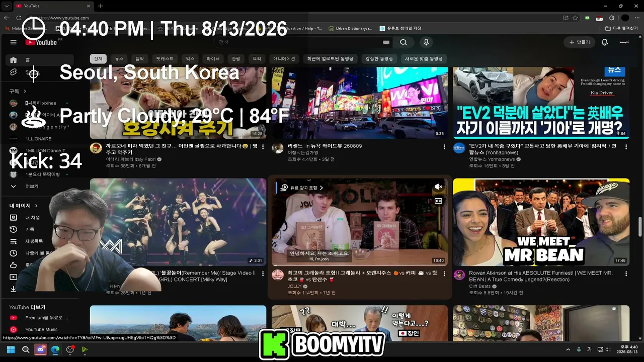The width and height of the screenshot is (644, 362).
Task: Open the Yonhapnews channel avatar
Action: point(459,148)
